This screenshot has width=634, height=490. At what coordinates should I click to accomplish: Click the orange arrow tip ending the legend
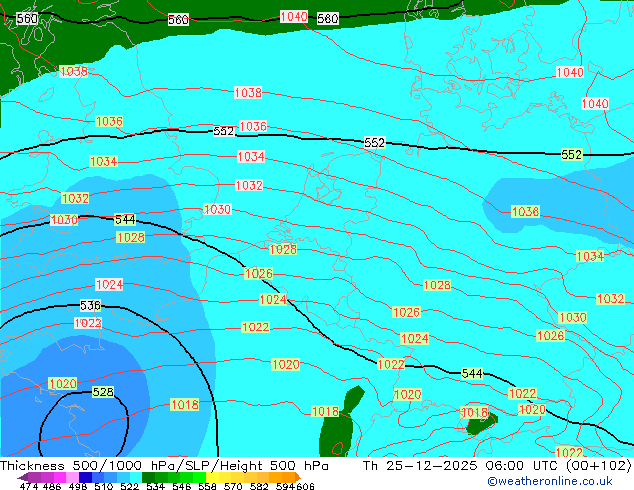pyautogui.click(x=298, y=477)
